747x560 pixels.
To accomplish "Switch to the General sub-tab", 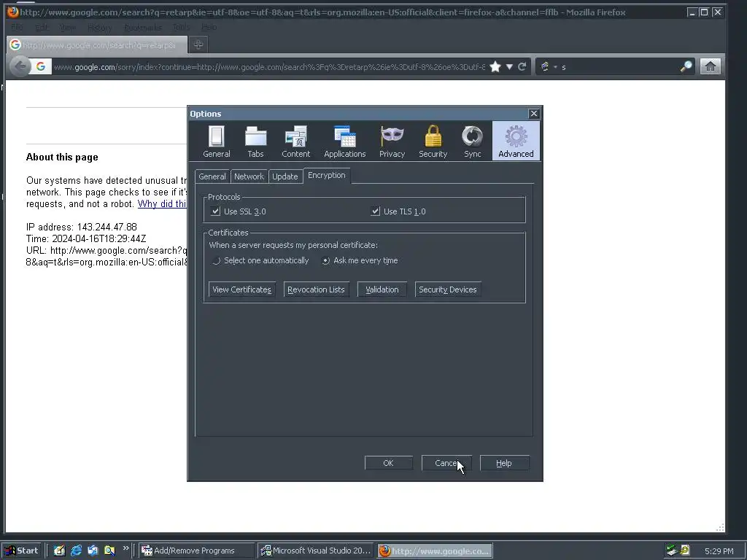I will point(212,176).
